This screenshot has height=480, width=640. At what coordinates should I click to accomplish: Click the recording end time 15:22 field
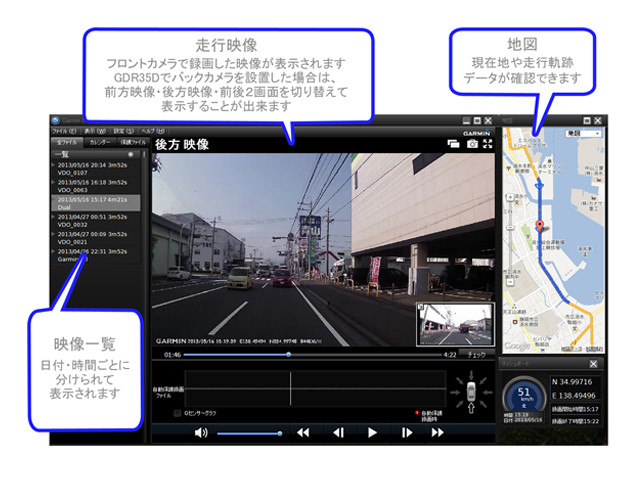pos(575,421)
